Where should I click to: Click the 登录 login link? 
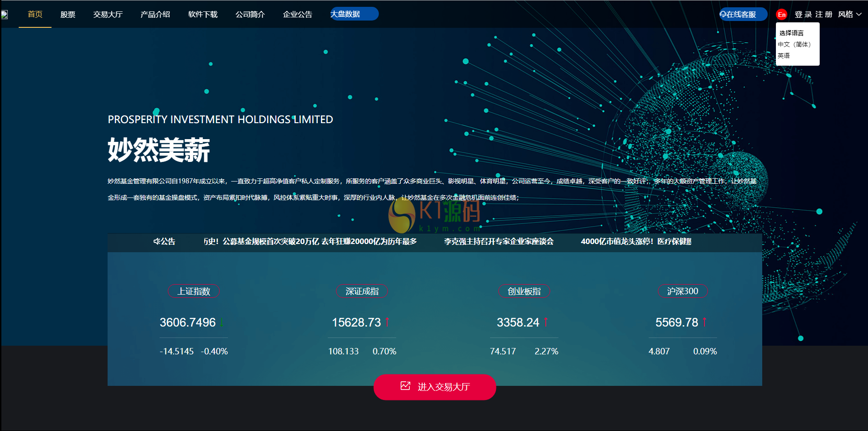[803, 15]
